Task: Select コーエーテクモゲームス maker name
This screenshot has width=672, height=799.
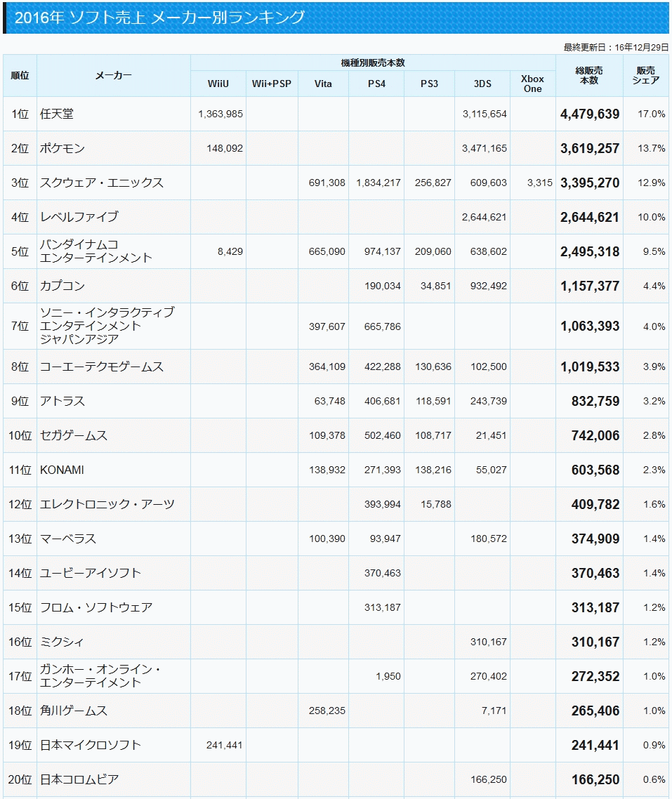Action: coord(102,367)
